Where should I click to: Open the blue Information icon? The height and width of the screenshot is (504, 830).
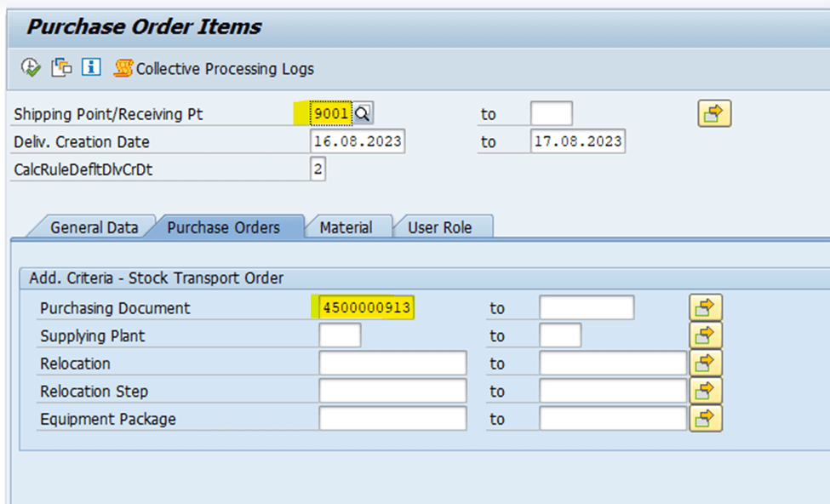coord(91,67)
